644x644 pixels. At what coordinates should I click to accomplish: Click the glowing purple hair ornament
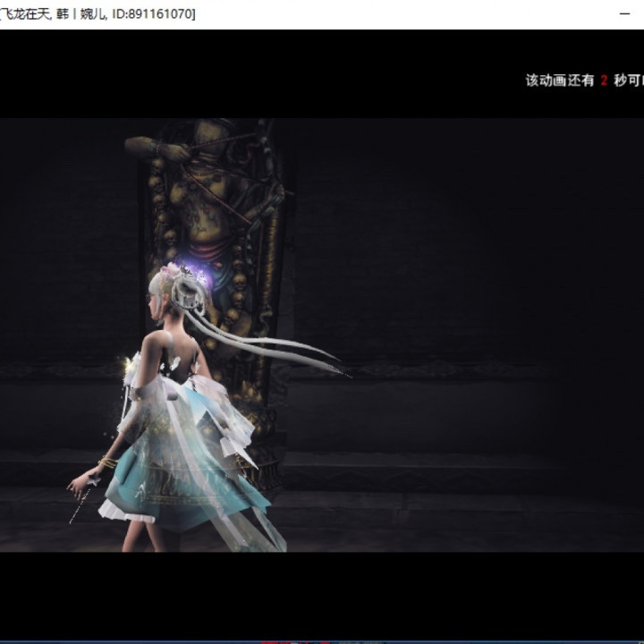190,268
